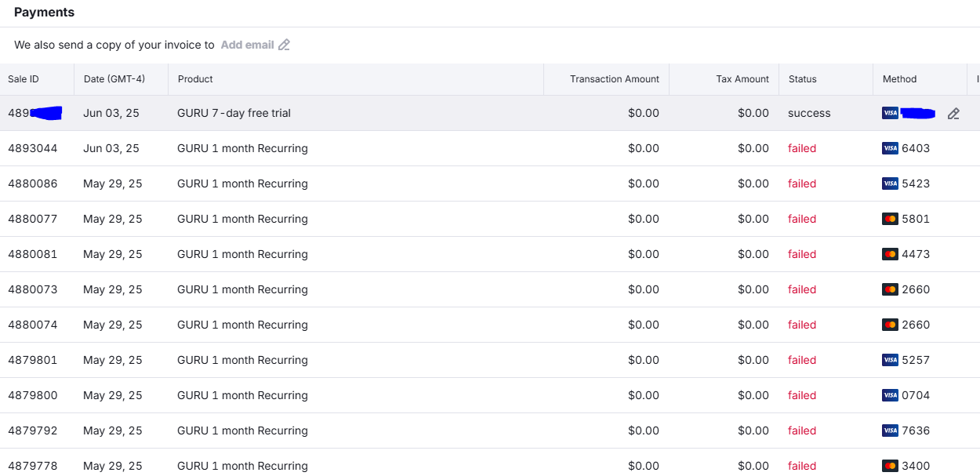
Task: Select sale ID 4880077
Action: pyautogui.click(x=33, y=219)
